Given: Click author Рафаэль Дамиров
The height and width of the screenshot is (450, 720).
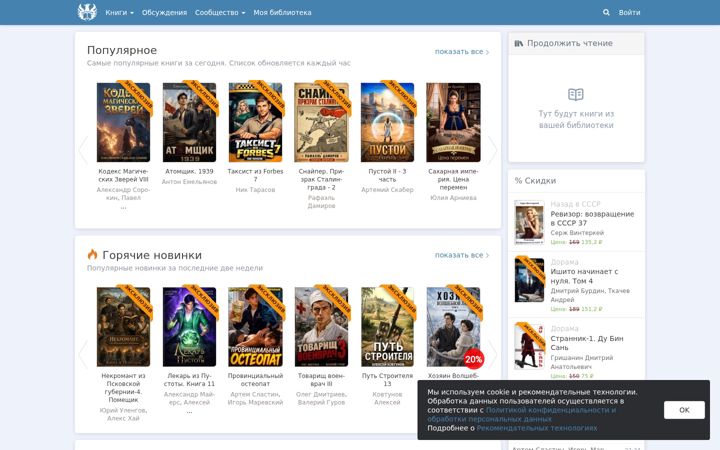Looking at the screenshot, I should pyautogui.click(x=321, y=202).
